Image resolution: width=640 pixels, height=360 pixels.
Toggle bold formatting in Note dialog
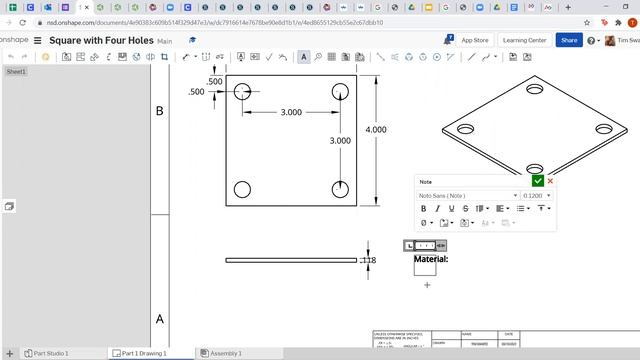423,209
